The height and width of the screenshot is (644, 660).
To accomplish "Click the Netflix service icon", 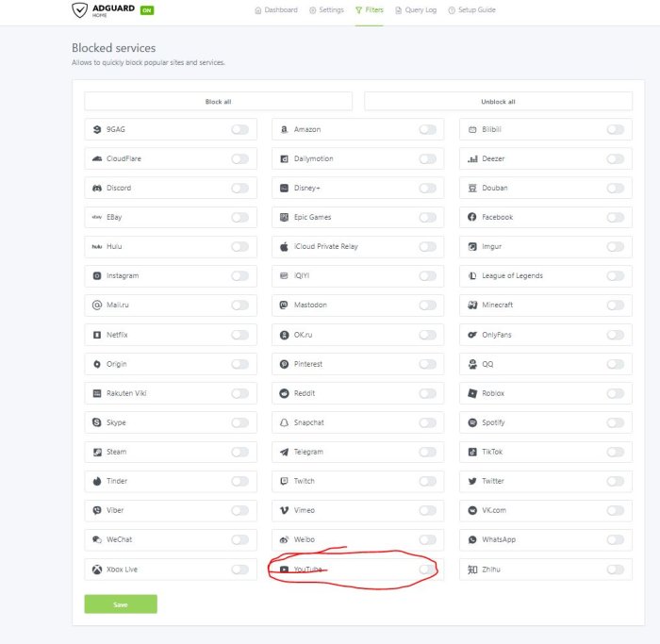I will 97,335.
